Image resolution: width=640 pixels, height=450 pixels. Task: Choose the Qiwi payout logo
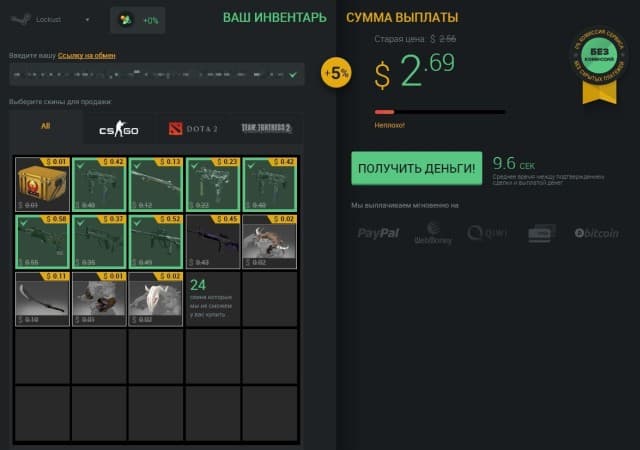(487, 233)
